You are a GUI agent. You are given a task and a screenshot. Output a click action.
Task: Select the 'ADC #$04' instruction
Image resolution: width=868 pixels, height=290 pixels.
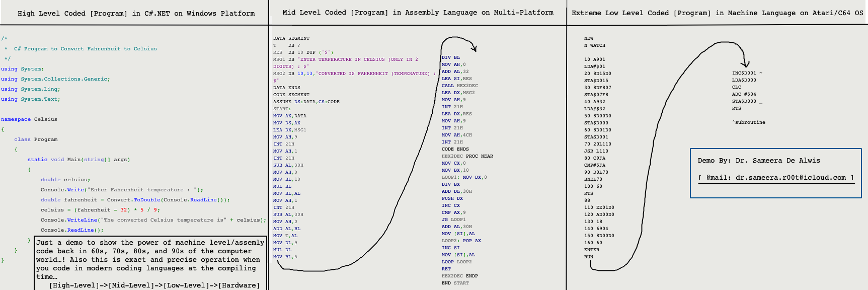pyautogui.click(x=744, y=94)
